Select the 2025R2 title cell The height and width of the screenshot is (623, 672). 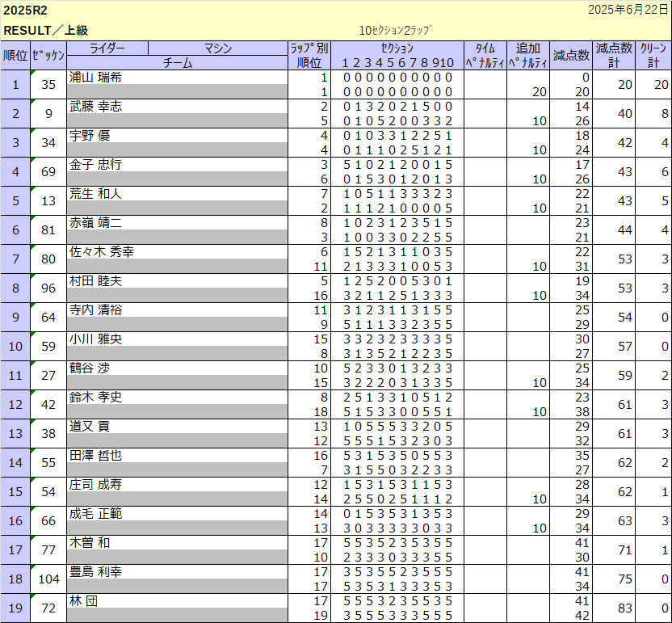(26, 11)
